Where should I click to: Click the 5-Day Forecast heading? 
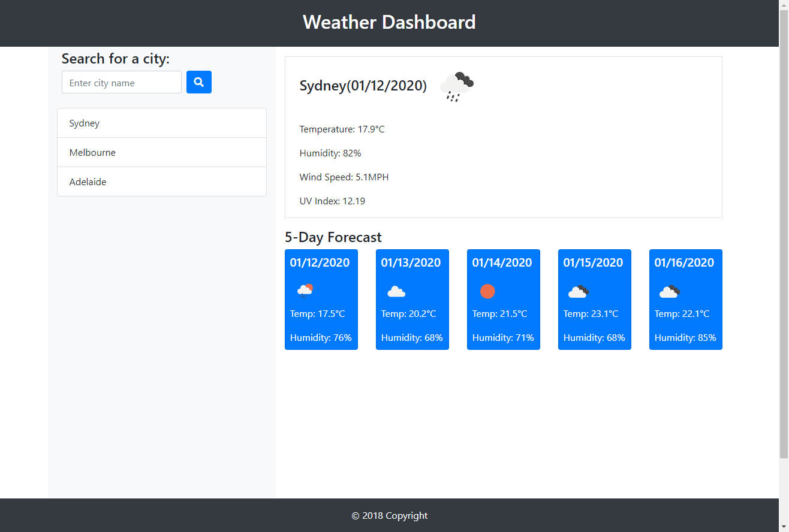click(333, 237)
